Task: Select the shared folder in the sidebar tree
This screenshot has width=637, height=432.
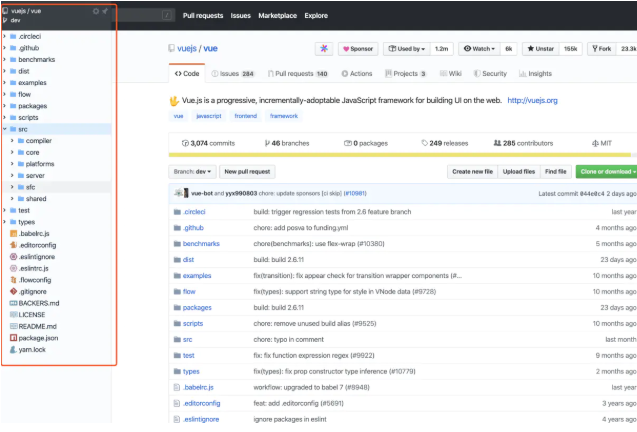Action: (x=36, y=199)
